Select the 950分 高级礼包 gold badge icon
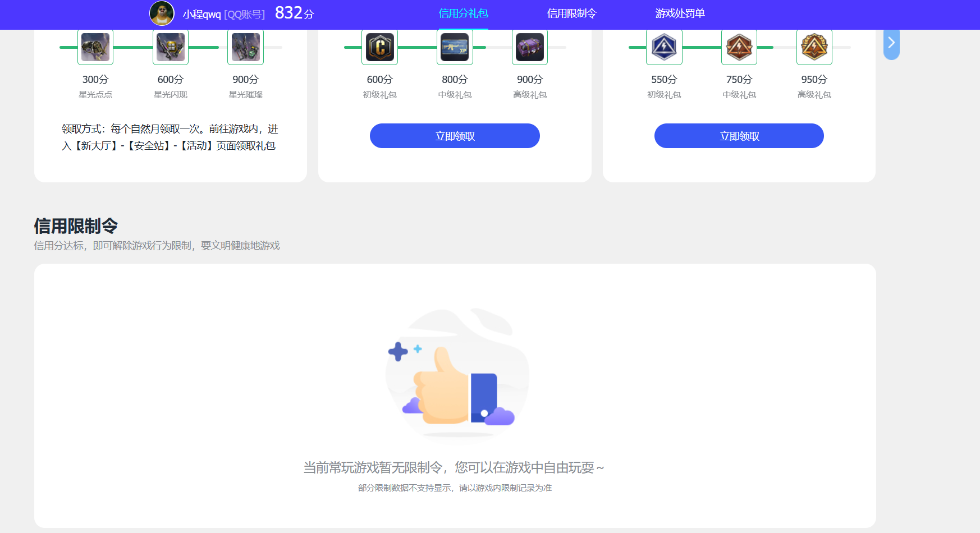 pos(814,47)
